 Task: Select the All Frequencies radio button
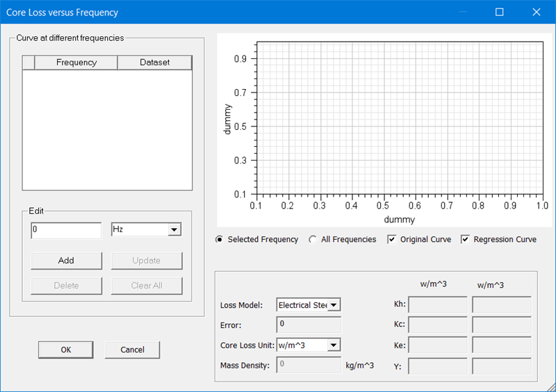(x=313, y=240)
